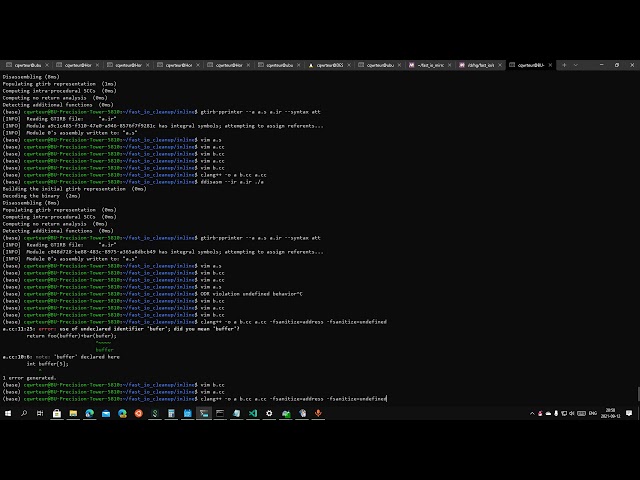
Task: Click the '1 error generated.' line
Action: (29, 378)
